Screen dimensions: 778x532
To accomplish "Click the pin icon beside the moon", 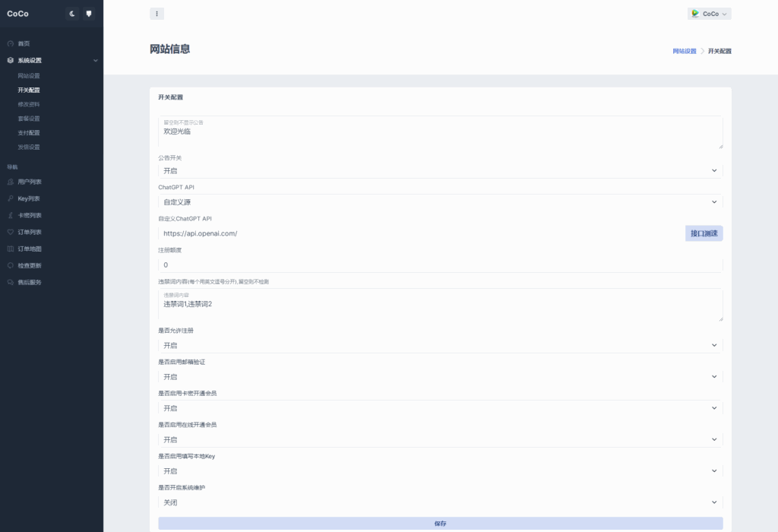I will 89,14.
